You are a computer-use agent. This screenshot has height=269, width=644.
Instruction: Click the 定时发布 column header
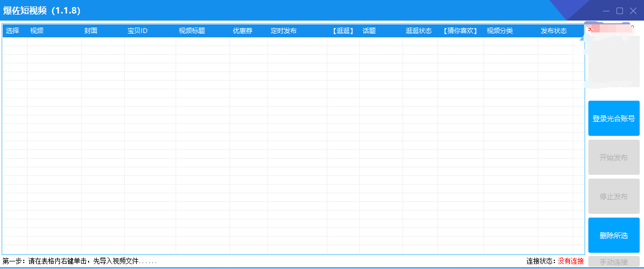[284, 31]
